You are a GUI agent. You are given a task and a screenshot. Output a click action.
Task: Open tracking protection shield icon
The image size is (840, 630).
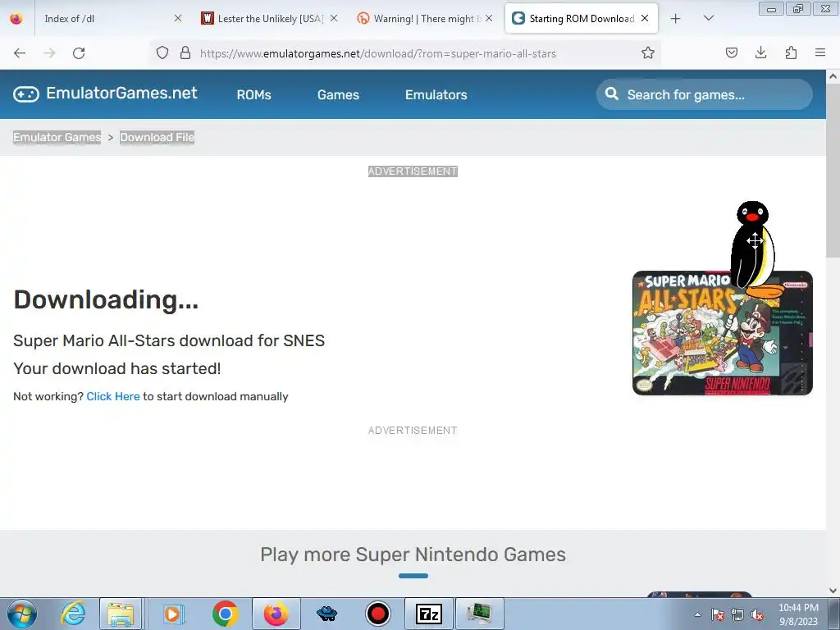(162, 53)
